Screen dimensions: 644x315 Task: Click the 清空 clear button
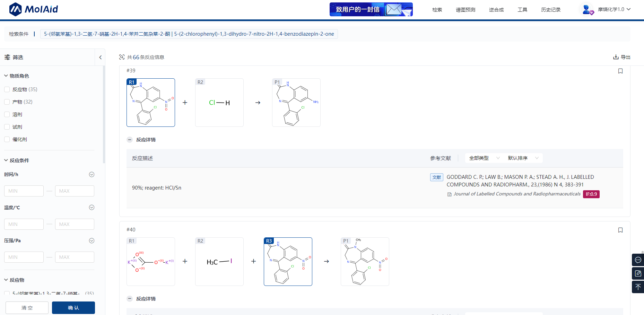click(27, 308)
